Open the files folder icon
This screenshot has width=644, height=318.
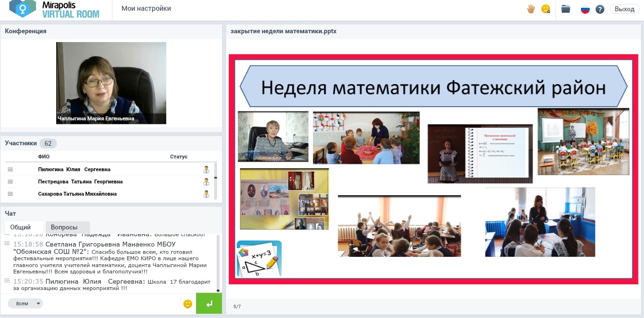point(566,9)
